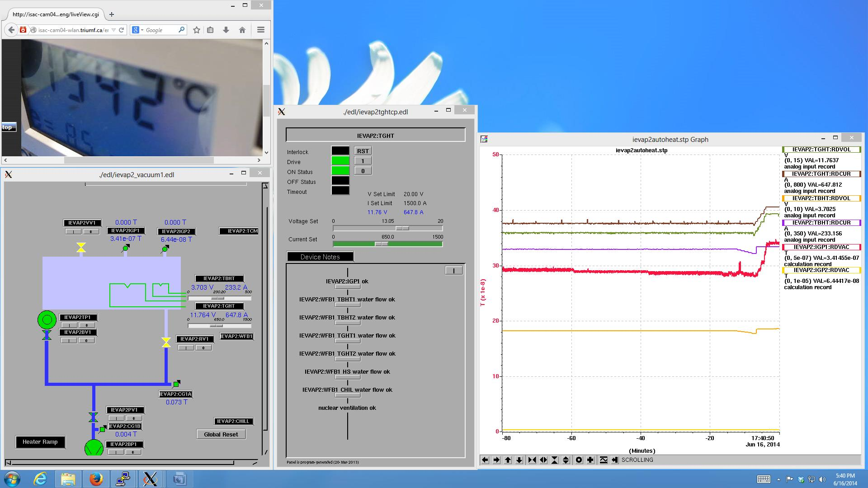This screenshot has width=868, height=488.
Task: Open the IEVAP2BP1 backing pump label
Action: click(x=124, y=444)
